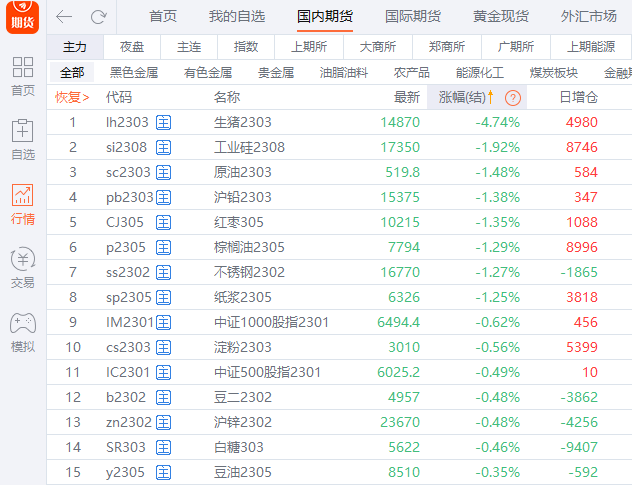Filter by 能源化工 category
Viewport: 632px width, 485px height.
point(479,72)
